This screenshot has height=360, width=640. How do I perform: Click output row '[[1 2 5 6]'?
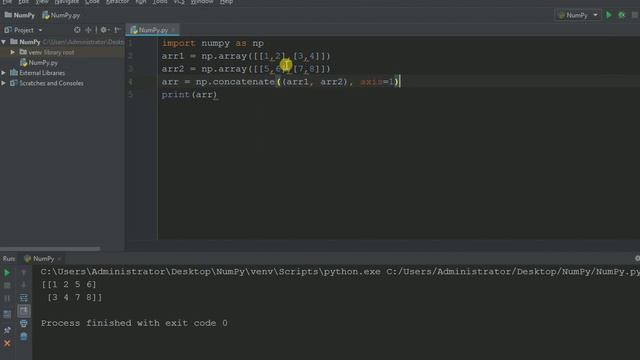69,284
